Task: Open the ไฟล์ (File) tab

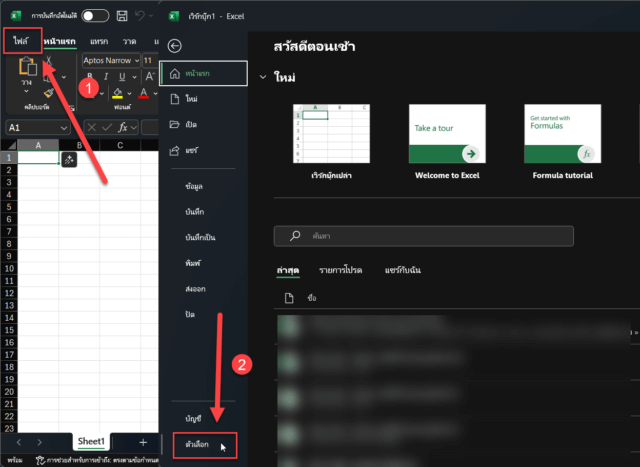Action: tap(21, 41)
